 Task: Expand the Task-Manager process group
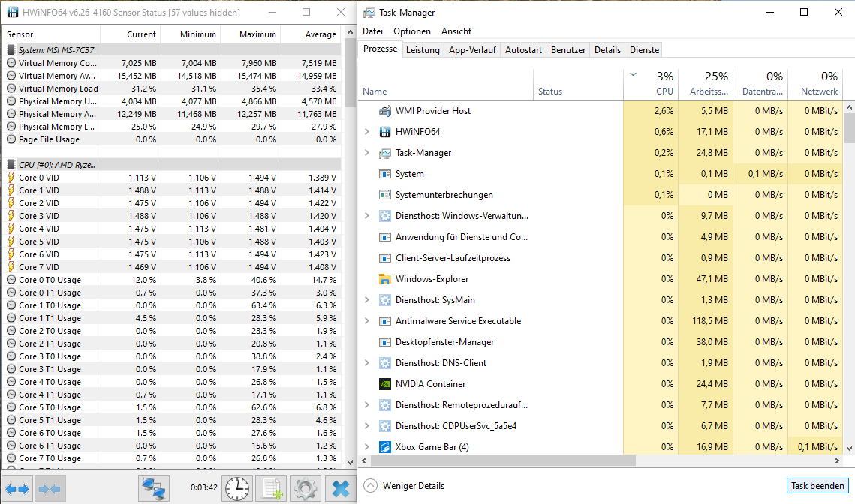[x=367, y=153]
